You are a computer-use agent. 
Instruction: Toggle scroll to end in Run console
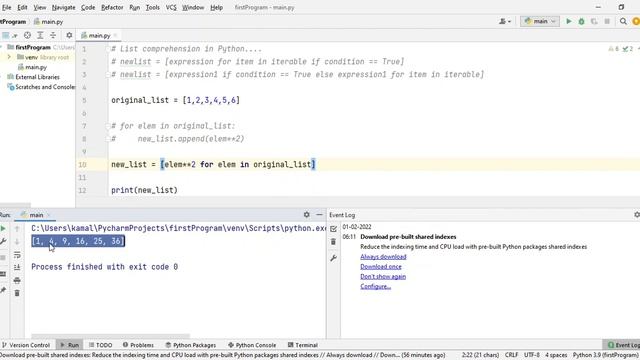17,267
